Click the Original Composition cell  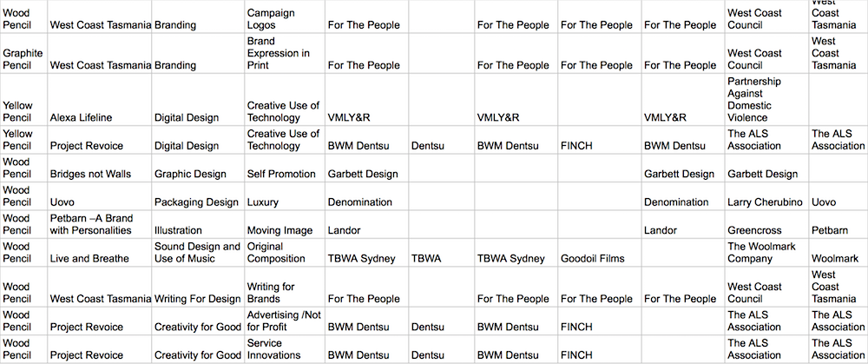(x=285, y=253)
